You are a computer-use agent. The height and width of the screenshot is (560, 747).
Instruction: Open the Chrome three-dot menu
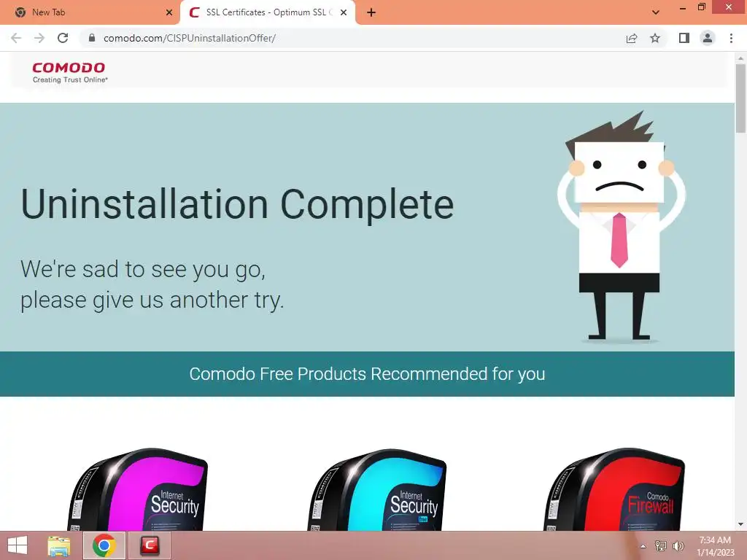point(731,38)
